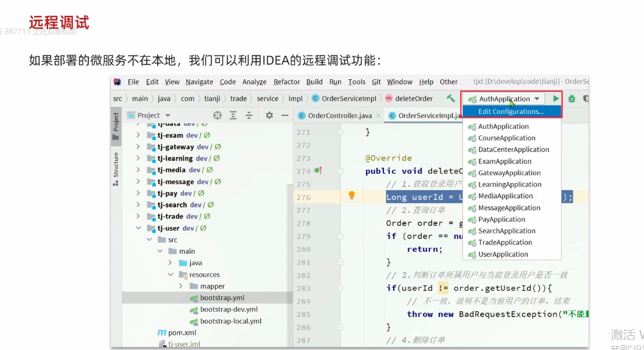Select GatewayApplication configuration
Viewport: 644px width, 350px height.
click(x=512, y=173)
